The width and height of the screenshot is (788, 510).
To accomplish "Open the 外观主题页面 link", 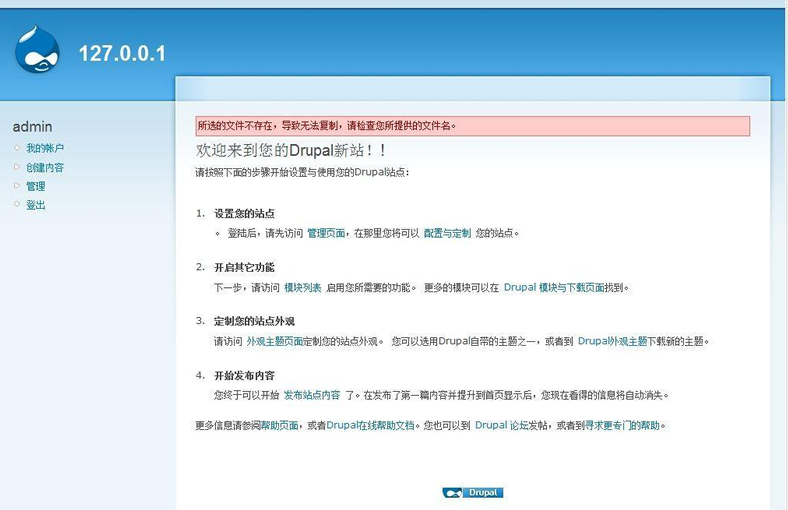I will 274,341.
